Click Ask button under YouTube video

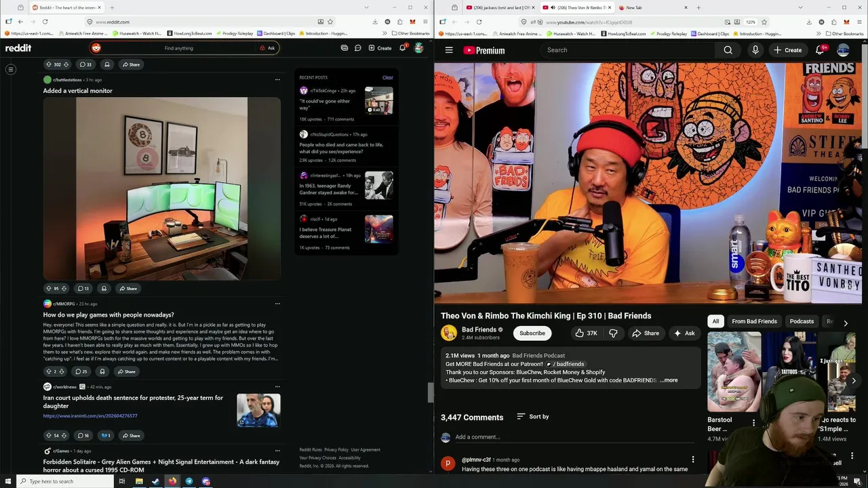coord(684,333)
